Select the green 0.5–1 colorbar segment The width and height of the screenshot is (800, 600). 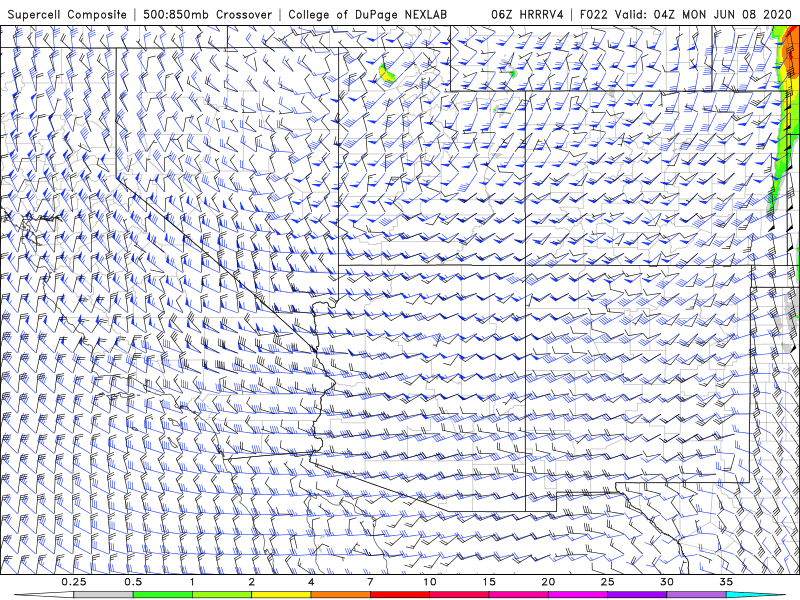point(163,595)
